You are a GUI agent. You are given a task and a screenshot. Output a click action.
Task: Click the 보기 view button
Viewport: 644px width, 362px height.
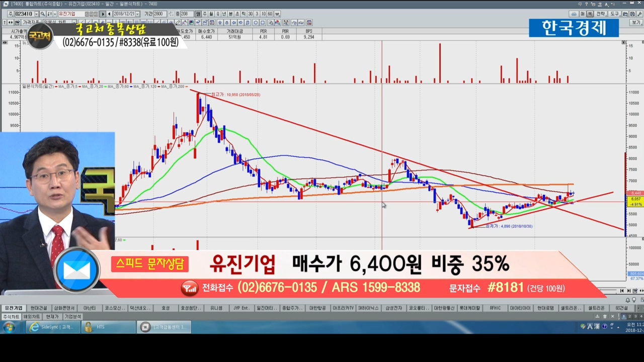[x=636, y=23]
